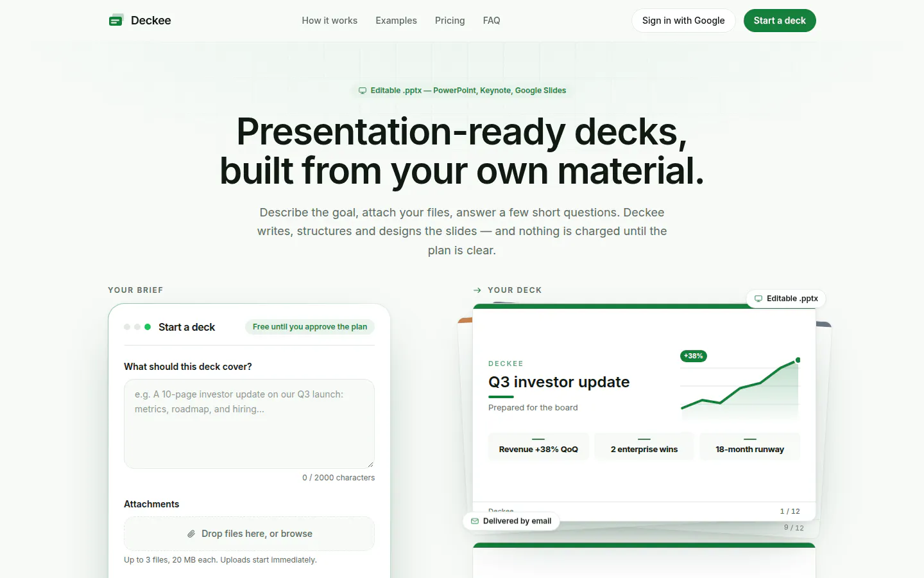The image size is (924, 578).
Task: Select the Revenue +38% QoQ card
Action: pyautogui.click(x=538, y=447)
